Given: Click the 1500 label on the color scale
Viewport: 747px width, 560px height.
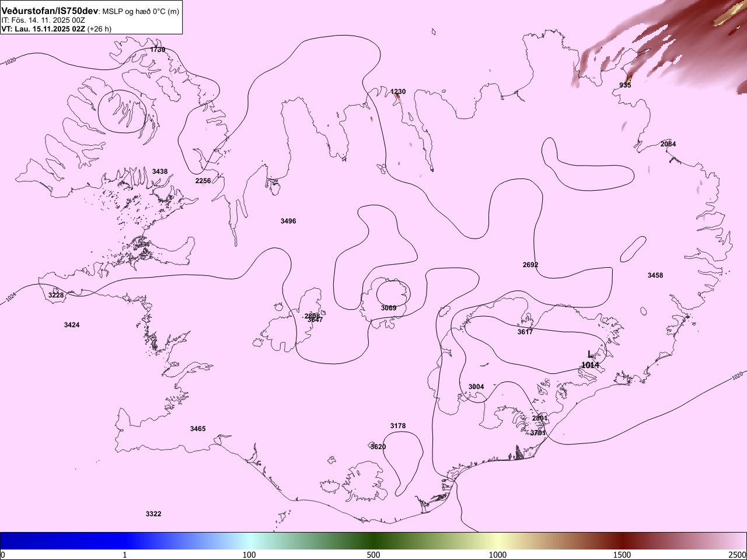Looking at the screenshot, I should [622, 555].
